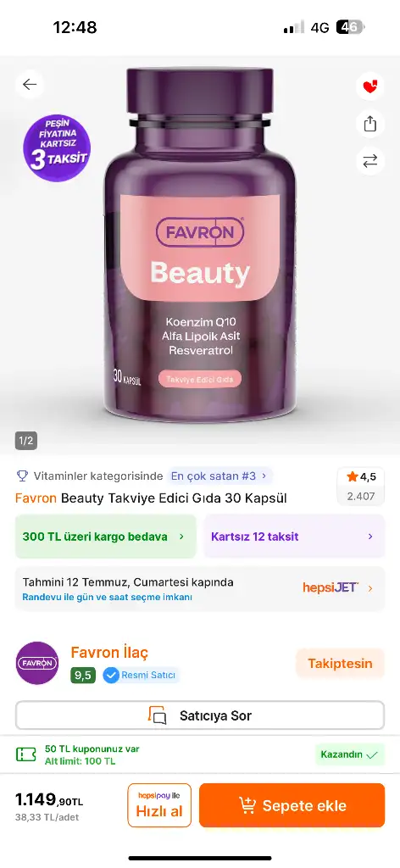Image resolution: width=400 pixels, height=868 pixels.
Task: Tap hepsipay Hızlı al button
Action: 159,805
